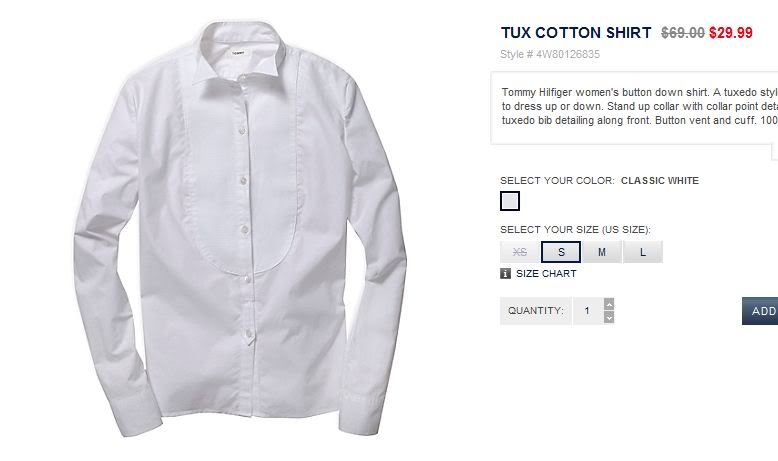The height and width of the screenshot is (461, 778).
Task: Click the struck-through $69.00 price
Action: click(x=683, y=33)
